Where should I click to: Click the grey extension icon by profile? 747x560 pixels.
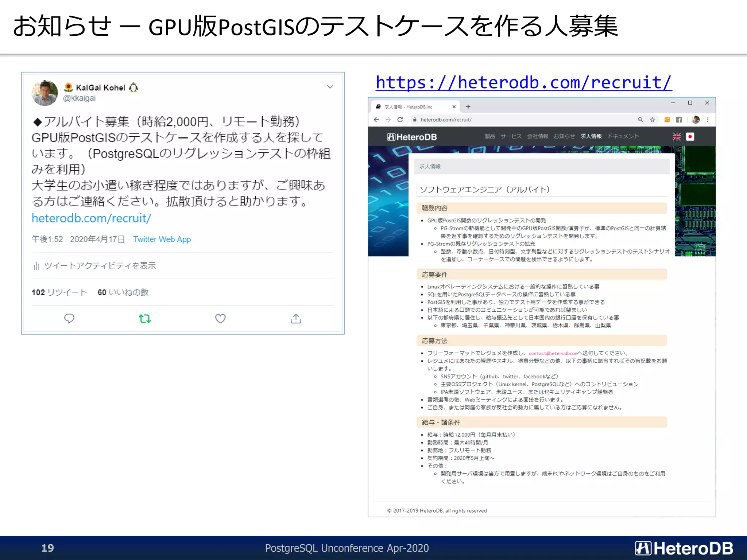679,120
